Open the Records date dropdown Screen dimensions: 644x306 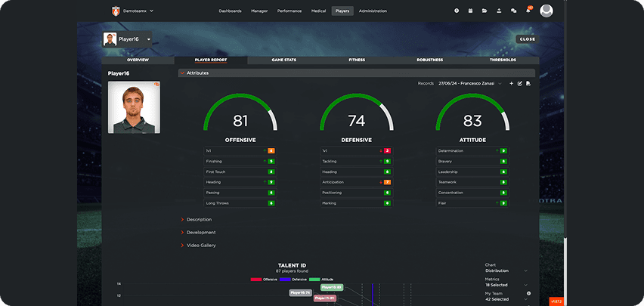(x=469, y=83)
